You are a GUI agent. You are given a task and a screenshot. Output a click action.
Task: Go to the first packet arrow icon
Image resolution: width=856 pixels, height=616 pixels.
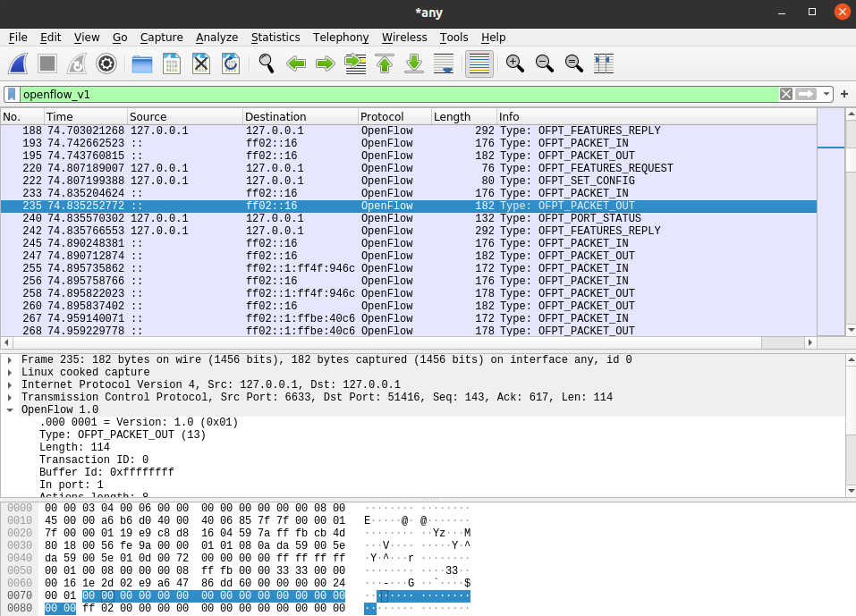[x=385, y=63]
